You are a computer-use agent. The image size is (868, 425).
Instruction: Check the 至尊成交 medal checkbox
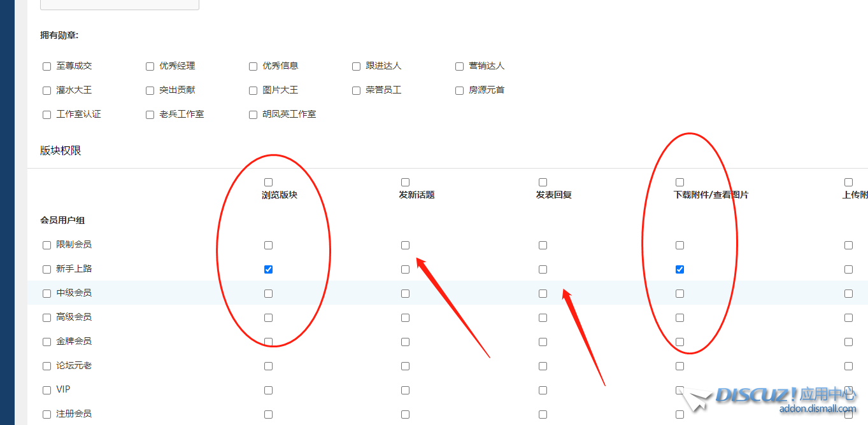point(46,66)
